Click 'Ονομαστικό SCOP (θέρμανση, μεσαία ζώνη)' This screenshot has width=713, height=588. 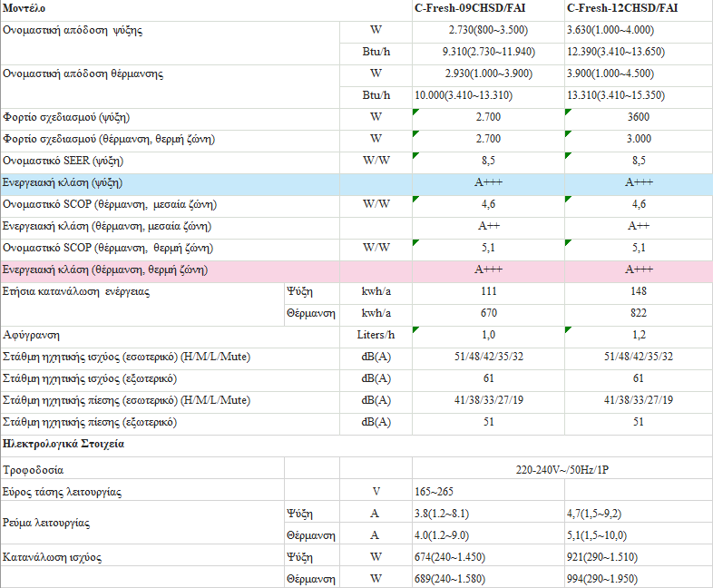(110, 205)
